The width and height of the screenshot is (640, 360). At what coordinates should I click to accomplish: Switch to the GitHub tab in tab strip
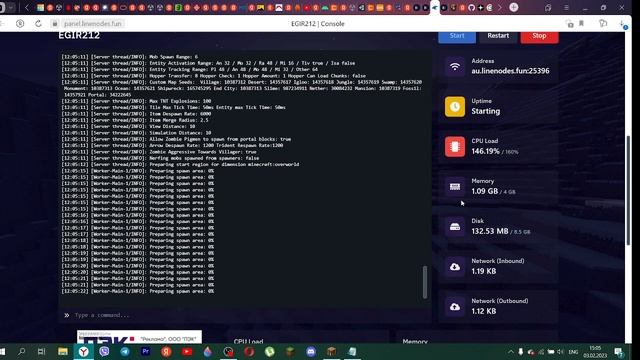point(471,8)
